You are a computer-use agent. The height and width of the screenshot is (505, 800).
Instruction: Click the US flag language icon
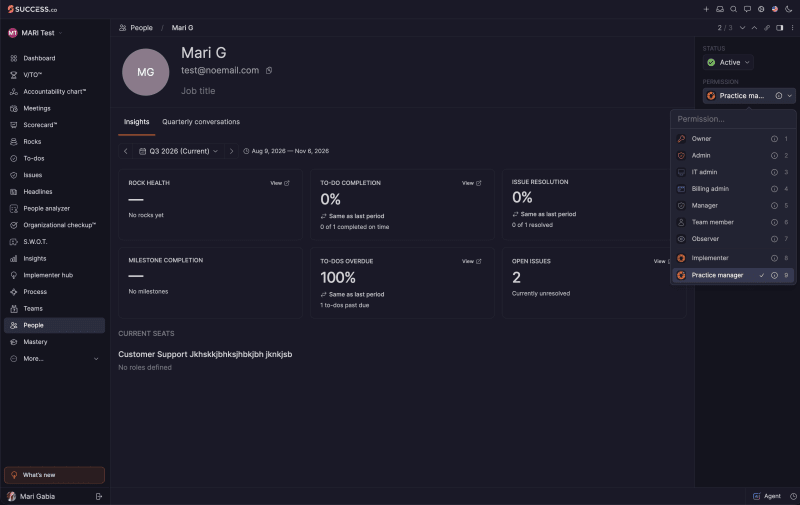[774, 9]
